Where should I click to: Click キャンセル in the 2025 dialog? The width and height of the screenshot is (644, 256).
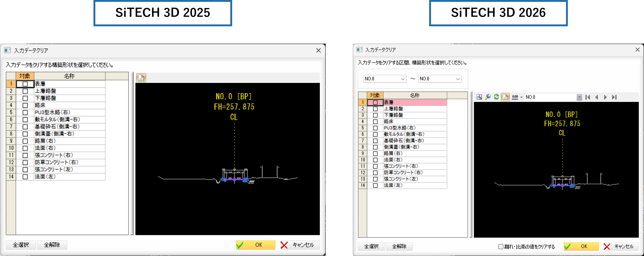pos(300,245)
